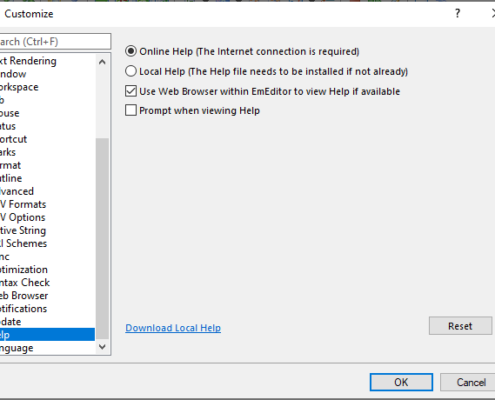Uncheck Use Web Browser within EmEditor
Image resolution: width=495 pixels, height=400 pixels.
(131, 91)
